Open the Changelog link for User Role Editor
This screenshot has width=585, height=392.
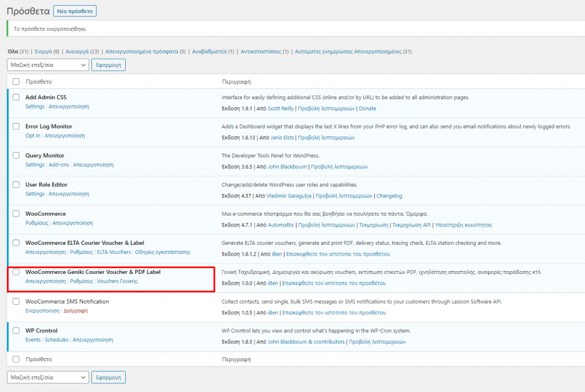click(x=389, y=196)
